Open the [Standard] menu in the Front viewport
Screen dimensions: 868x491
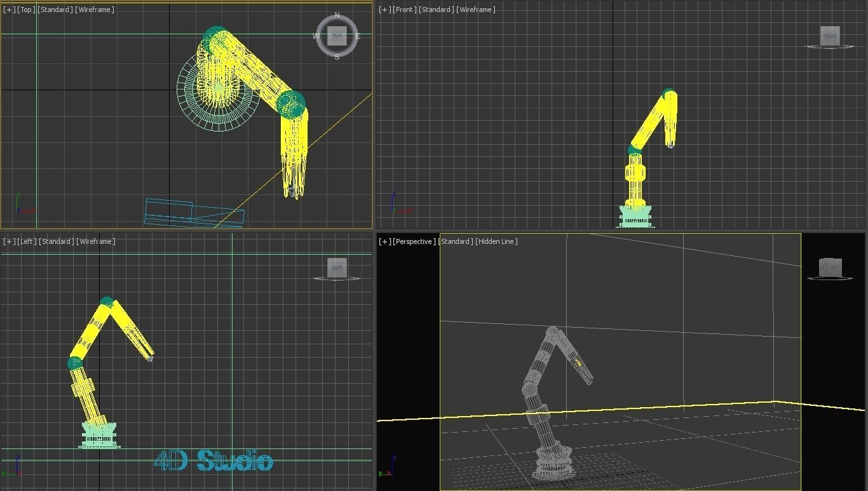tap(436, 10)
